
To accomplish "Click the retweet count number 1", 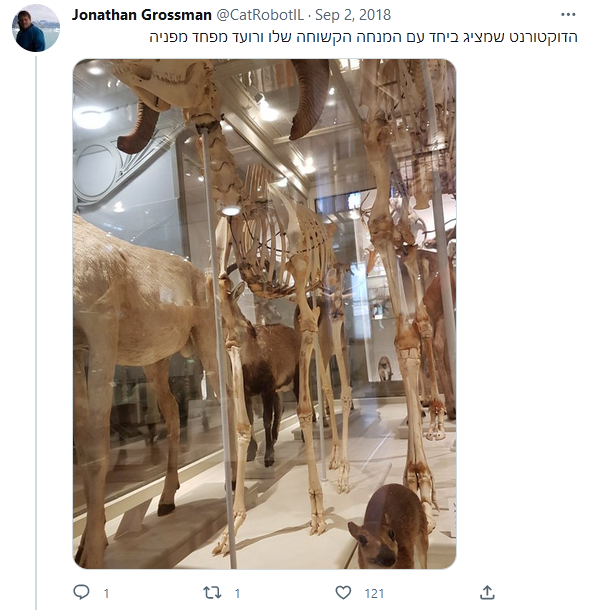I will click(237, 593).
